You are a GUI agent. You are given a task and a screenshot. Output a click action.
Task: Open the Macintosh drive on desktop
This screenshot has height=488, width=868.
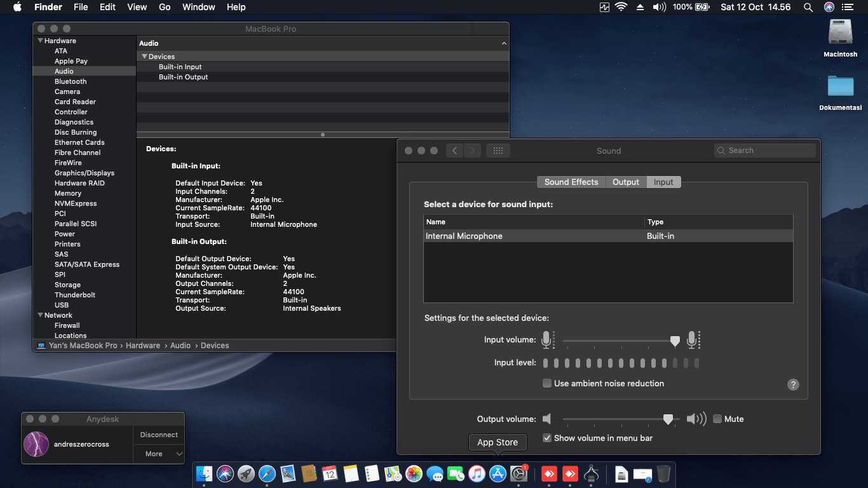(x=840, y=33)
